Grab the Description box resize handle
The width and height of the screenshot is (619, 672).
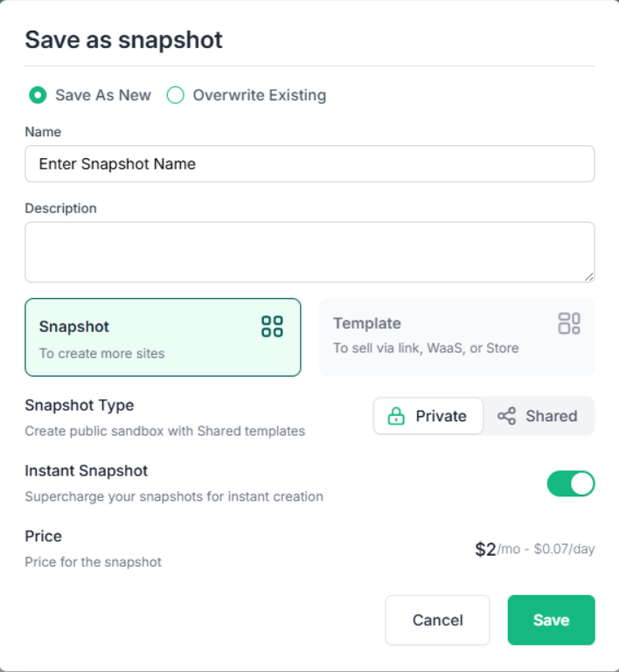[x=589, y=276]
